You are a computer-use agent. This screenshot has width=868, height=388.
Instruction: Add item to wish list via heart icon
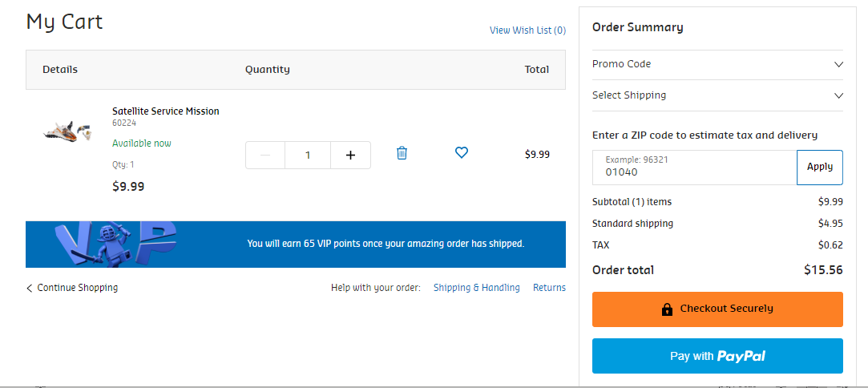(461, 152)
